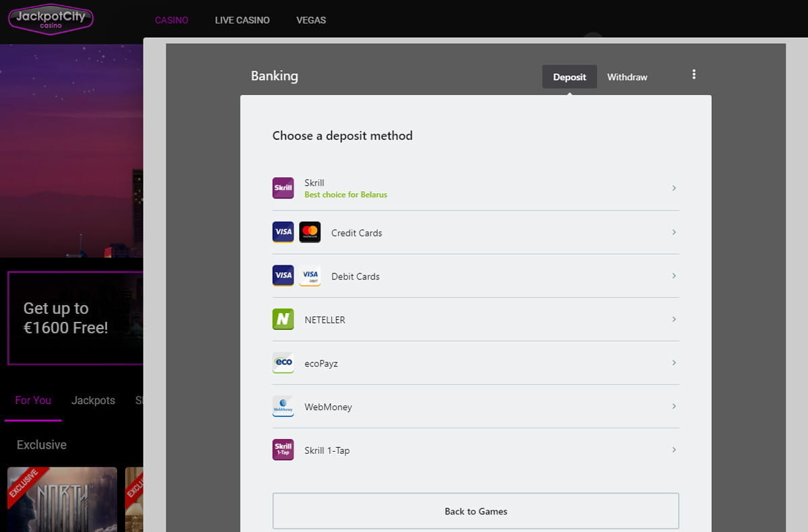808x532 pixels.
Task: Choose Skrill as deposit method
Action: 475,189
